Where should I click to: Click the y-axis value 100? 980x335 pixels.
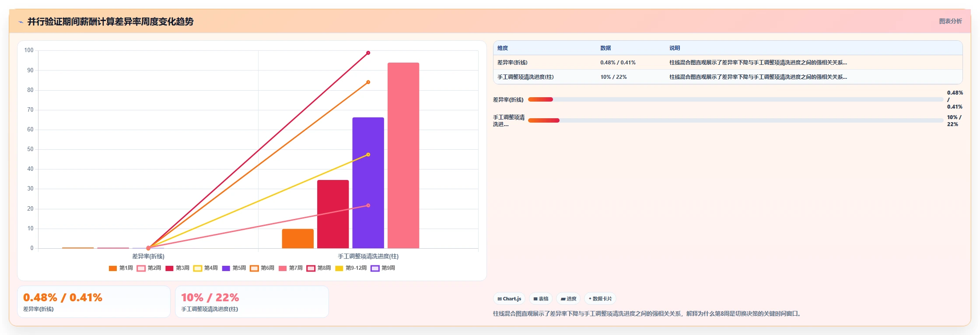tap(29, 50)
